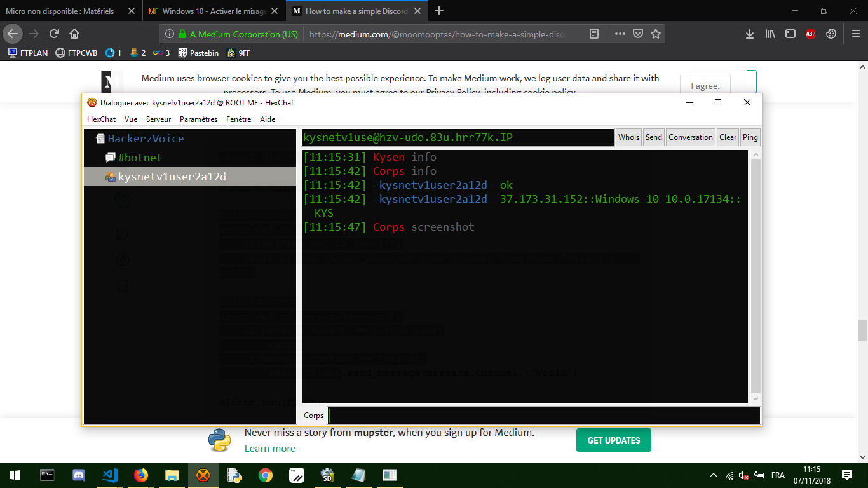Open HexChat menu in menu bar
Screen dimensions: 868x488
point(102,119)
